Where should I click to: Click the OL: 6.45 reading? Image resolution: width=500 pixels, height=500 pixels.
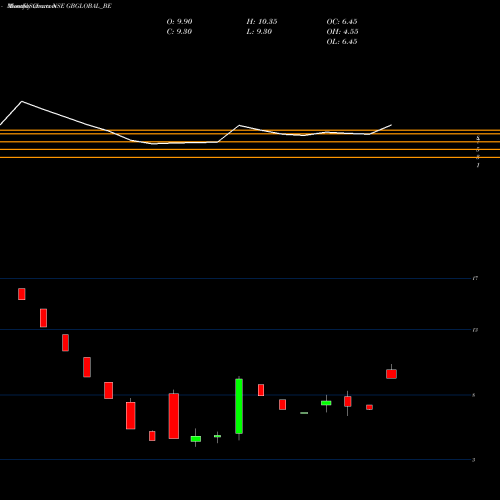[x=342, y=42]
